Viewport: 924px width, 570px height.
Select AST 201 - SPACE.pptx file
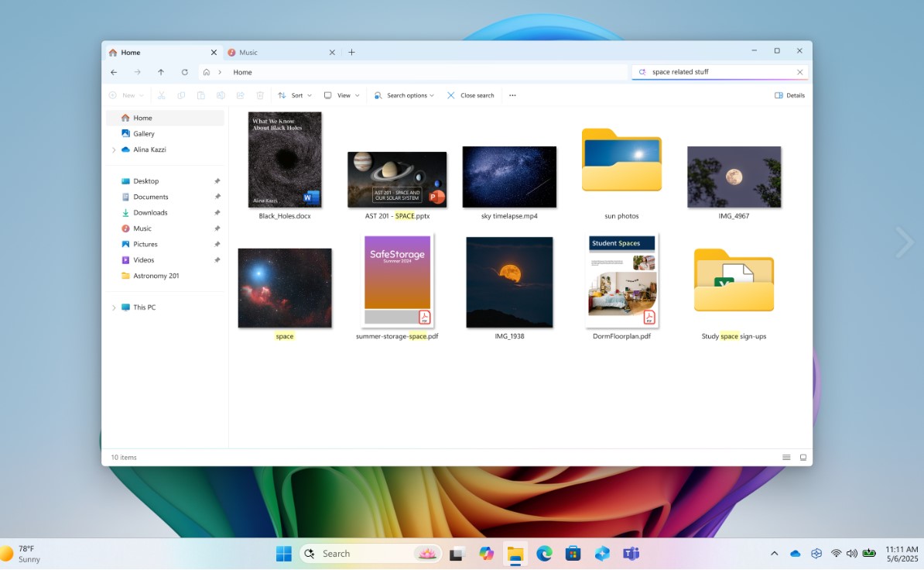click(397, 180)
